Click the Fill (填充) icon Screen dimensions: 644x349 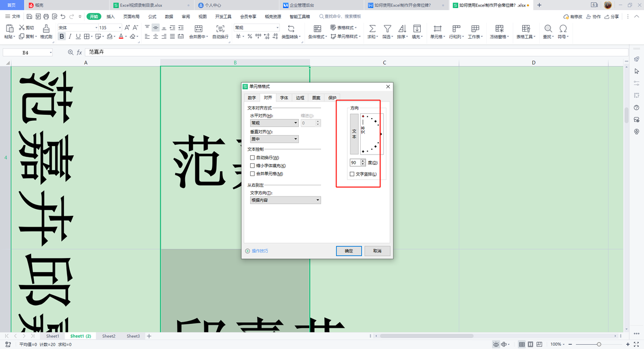[x=417, y=28]
